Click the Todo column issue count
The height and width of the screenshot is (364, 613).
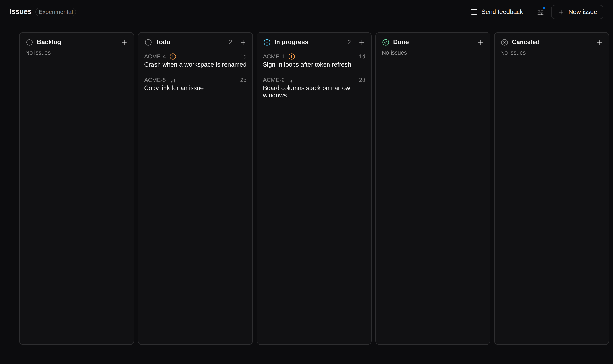(x=231, y=42)
